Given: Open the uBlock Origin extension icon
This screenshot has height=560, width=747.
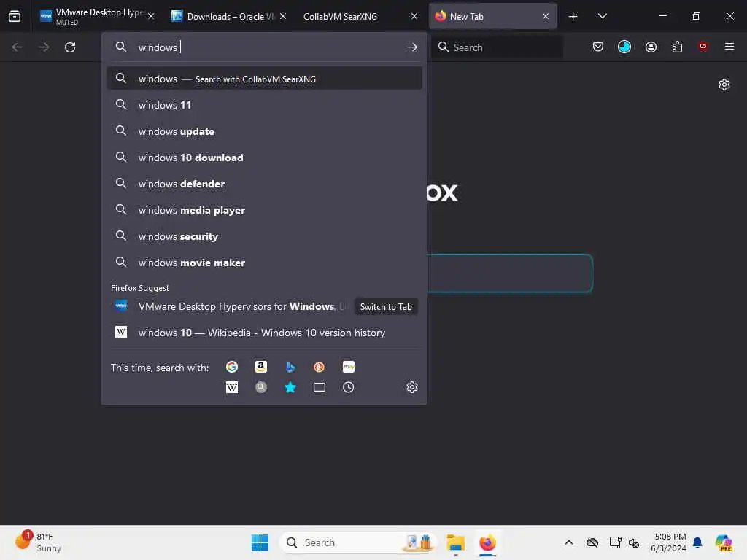Looking at the screenshot, I should pyautogui.click(x=703, y=47).
